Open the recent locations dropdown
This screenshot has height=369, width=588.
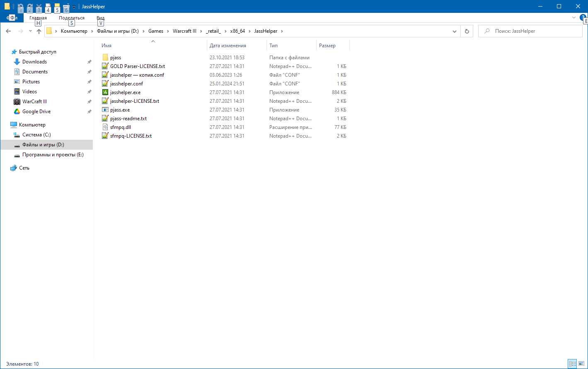[x=30, y=31]
